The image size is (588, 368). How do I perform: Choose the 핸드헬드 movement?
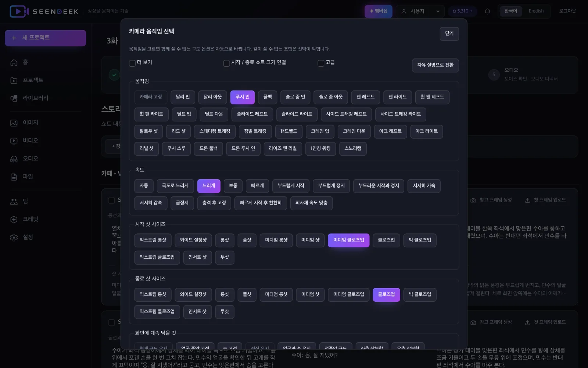click(x=288, y=131)
